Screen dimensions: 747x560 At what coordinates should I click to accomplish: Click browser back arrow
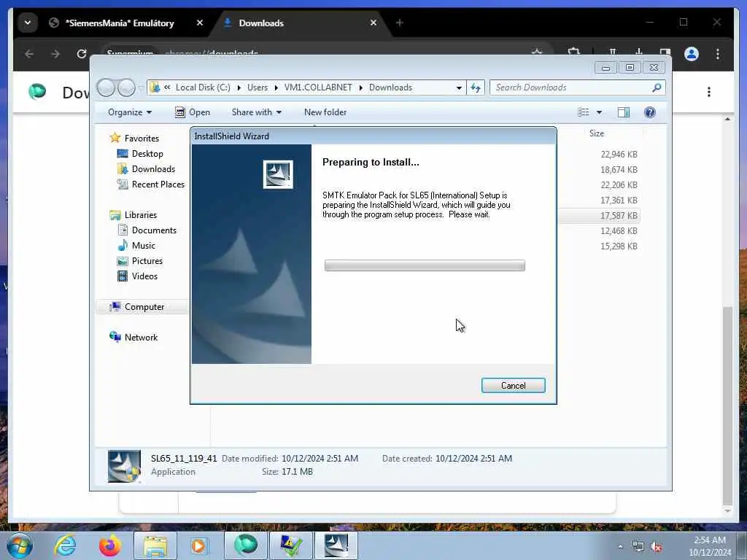click(29, 54)
